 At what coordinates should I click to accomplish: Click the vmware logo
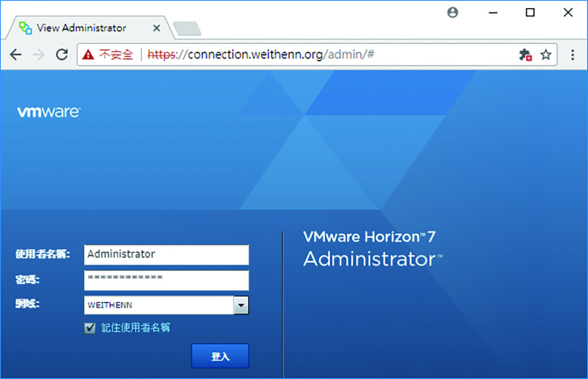coord(49,112)
